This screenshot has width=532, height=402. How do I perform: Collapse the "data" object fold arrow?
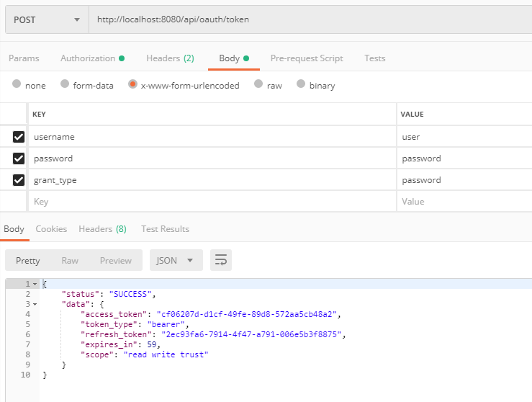(34, 304)
